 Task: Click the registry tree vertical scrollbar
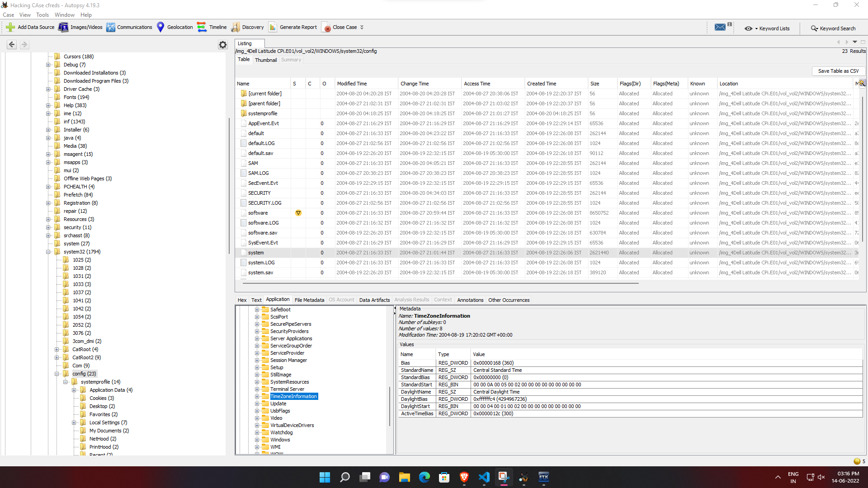point(390,406)
